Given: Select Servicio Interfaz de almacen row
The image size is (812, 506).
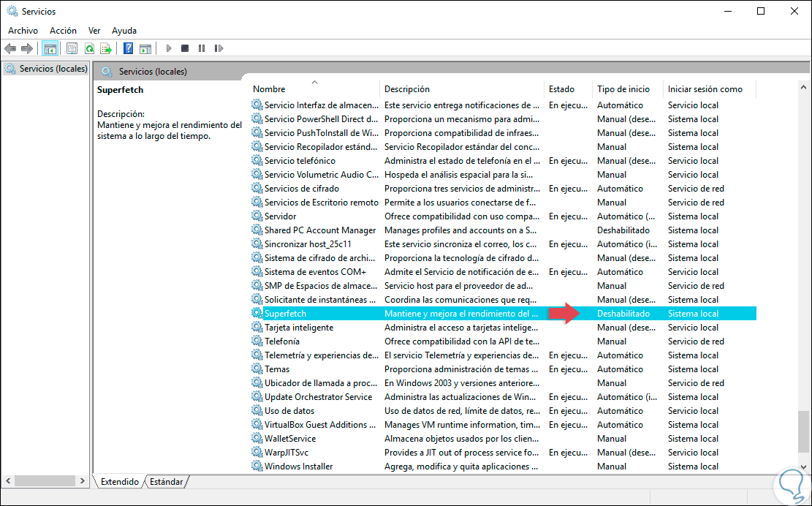Looking at the screenshot, I should click(x=504, y=105).
